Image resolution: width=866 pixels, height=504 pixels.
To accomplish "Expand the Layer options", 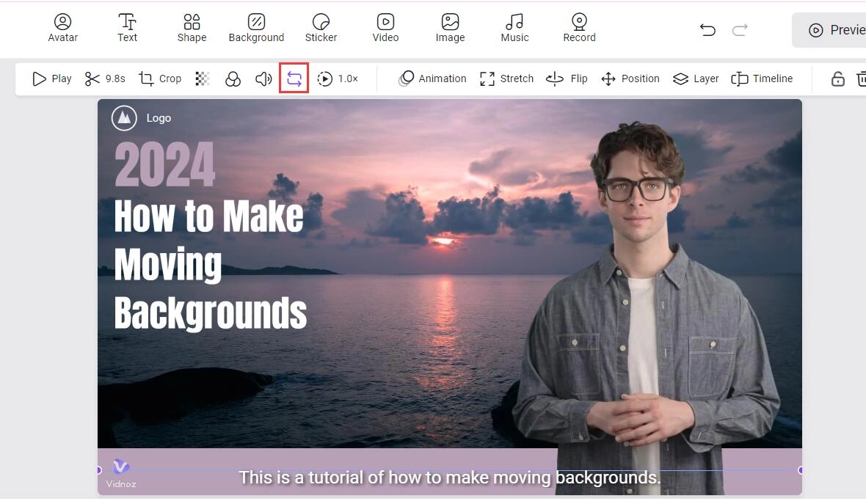I will point(696,78).
